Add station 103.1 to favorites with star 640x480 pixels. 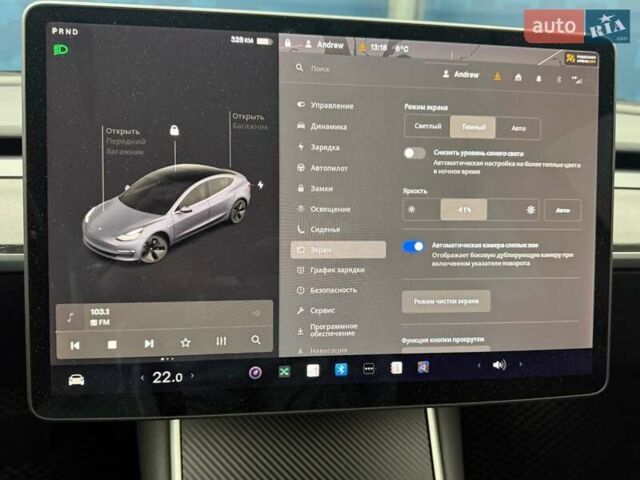pyautogui.click(x=185, y=342)
